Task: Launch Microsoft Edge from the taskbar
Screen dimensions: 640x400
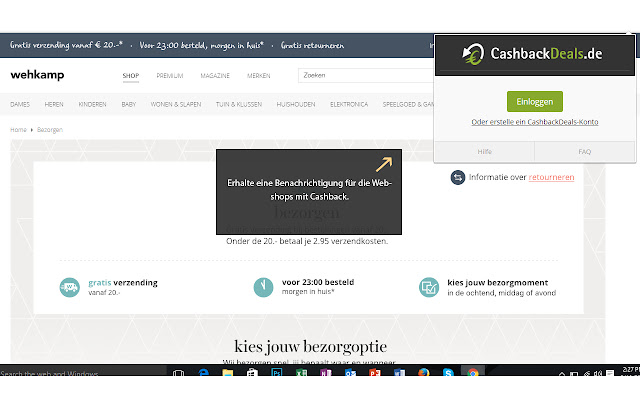Action: (203, 371)
